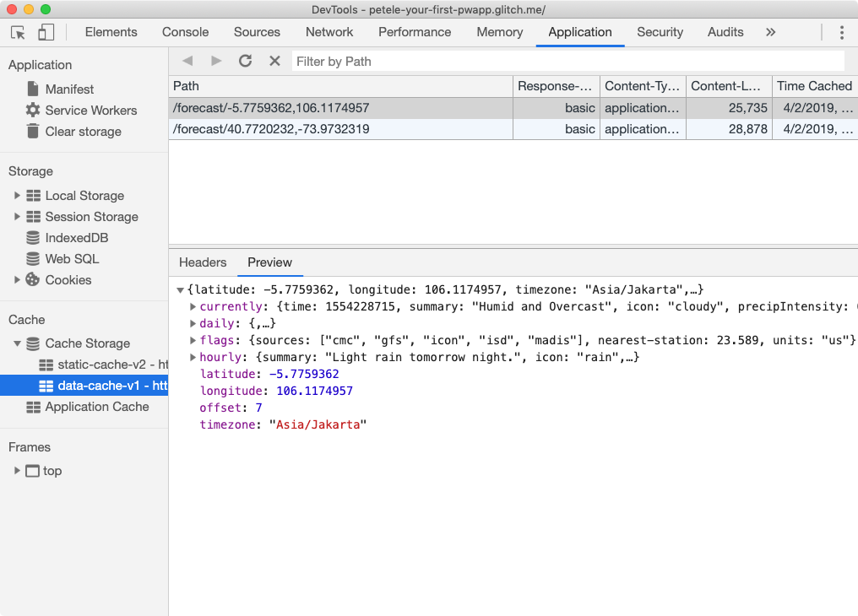Select the Clear storage item
The image size is (858, 616).
pos(83,132)
